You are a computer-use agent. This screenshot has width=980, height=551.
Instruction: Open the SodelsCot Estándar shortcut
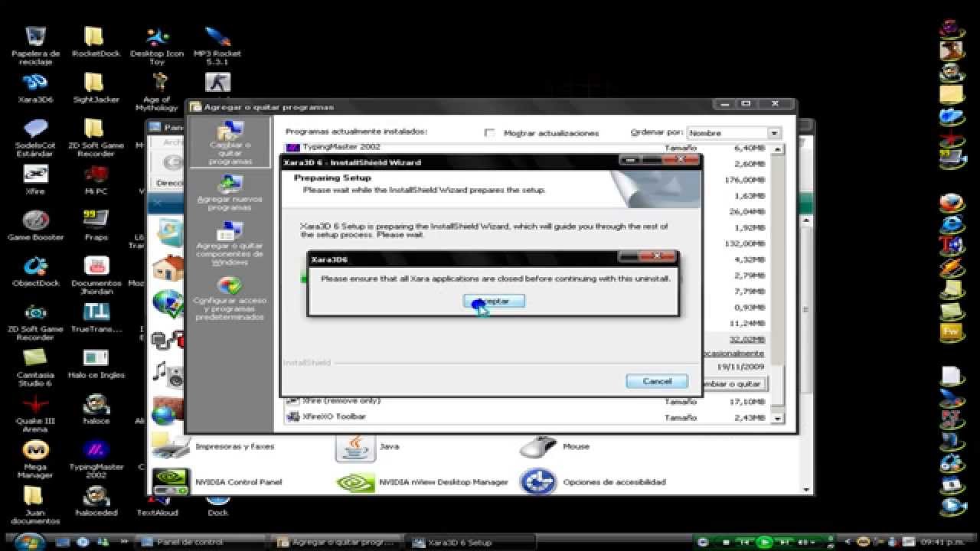35,138
